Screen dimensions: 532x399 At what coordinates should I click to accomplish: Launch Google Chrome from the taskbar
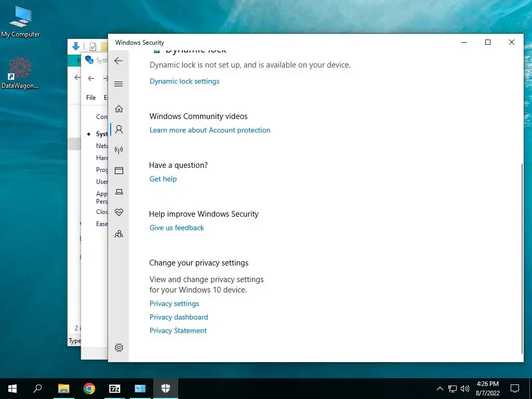pos(89,389)
